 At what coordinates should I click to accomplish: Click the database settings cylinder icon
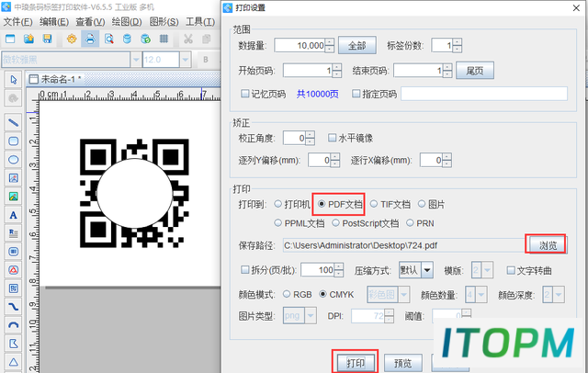[127, 39]
